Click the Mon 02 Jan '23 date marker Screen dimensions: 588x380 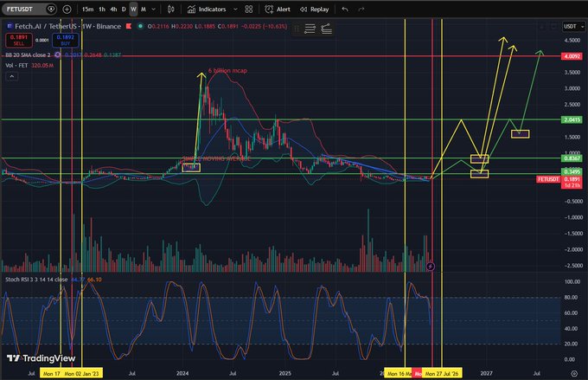(82, 374)
